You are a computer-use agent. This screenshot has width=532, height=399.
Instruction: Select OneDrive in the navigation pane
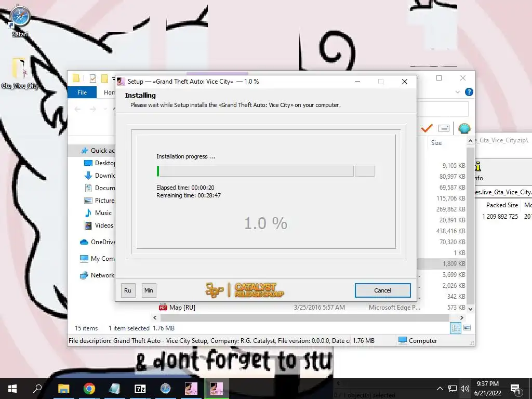[98, 242]
